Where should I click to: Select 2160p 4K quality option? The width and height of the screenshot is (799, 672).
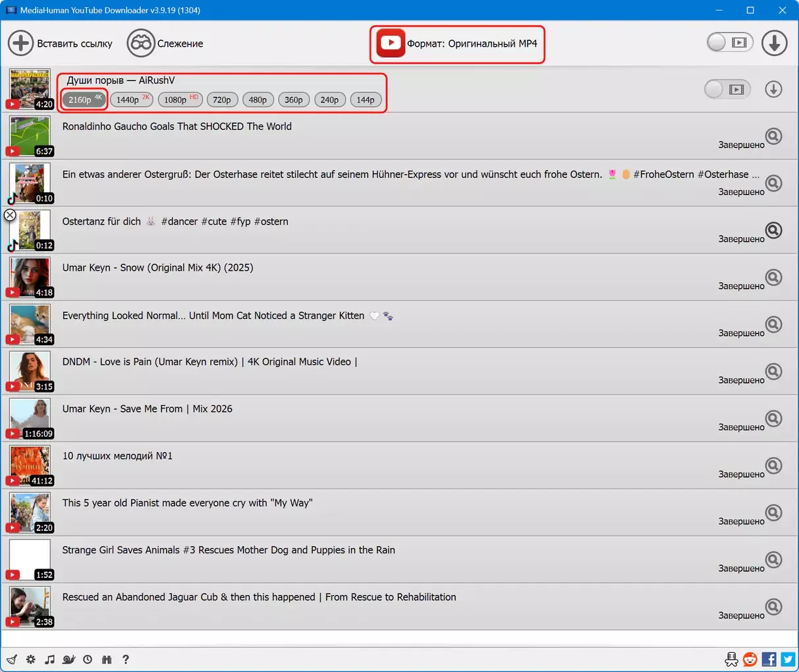tap(84, 99)
